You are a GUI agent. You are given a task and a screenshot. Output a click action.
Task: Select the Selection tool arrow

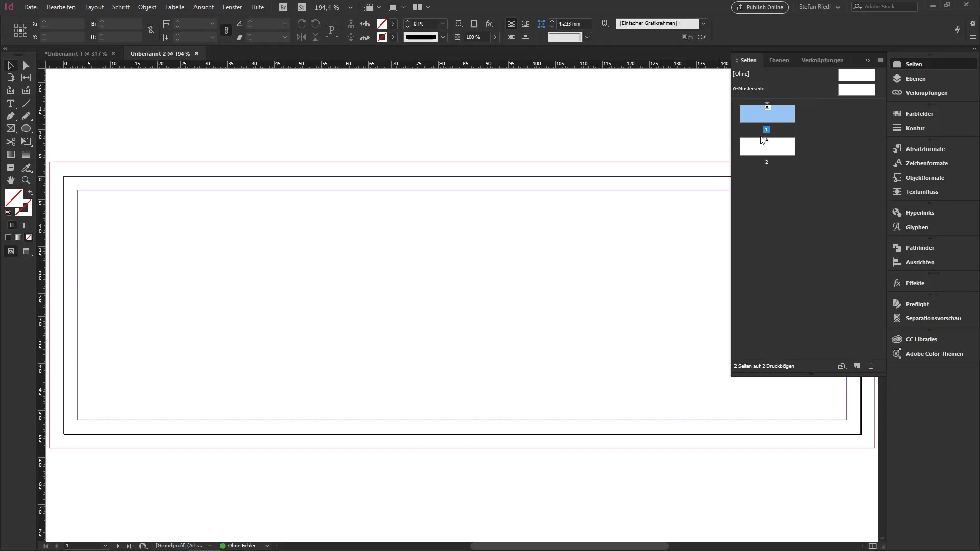click(x=10, y=65)
